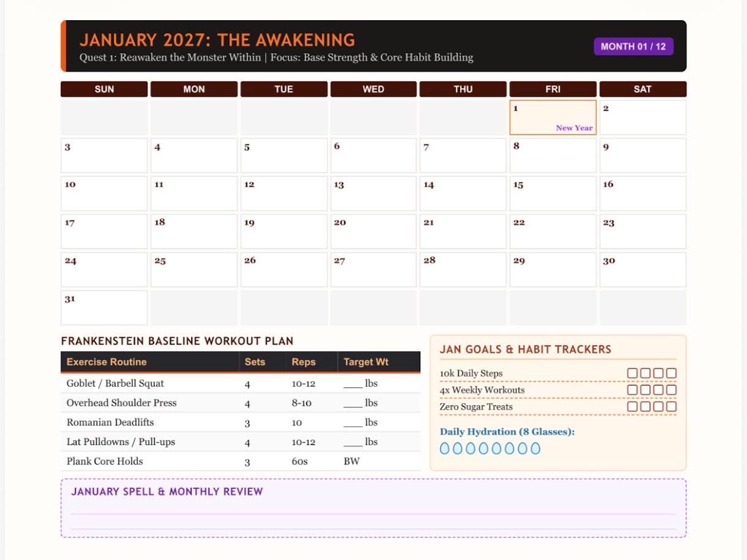
Task: Select the Goblet / Barbell Squat row
Action: [240, 384]
